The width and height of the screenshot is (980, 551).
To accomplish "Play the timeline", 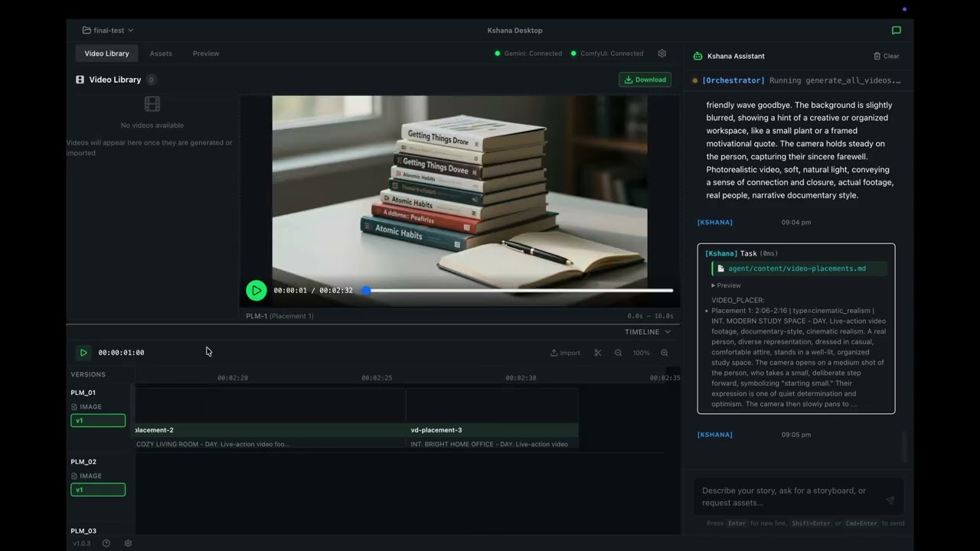I will [x=83, y=353].
